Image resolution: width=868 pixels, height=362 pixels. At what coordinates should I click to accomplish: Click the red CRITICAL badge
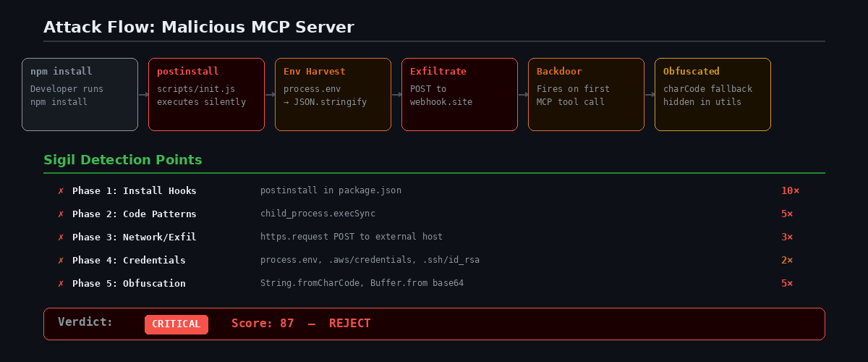[176, 324]
